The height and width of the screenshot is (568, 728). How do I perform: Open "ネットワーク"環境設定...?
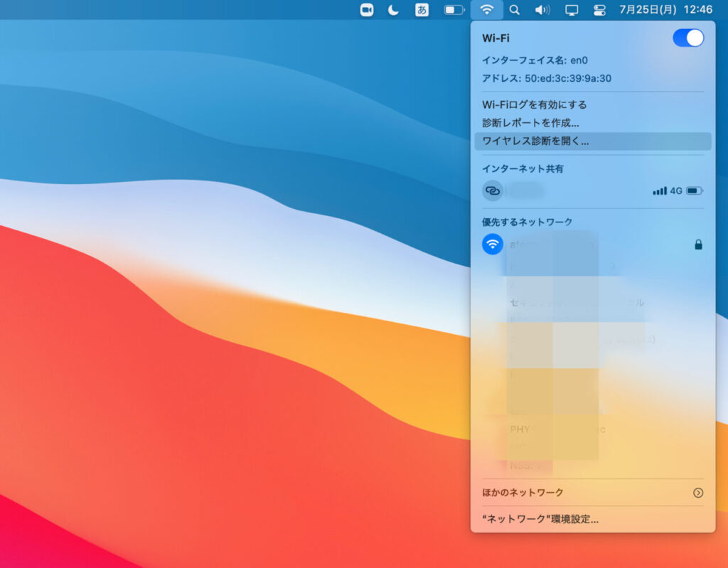coord(593,519)
